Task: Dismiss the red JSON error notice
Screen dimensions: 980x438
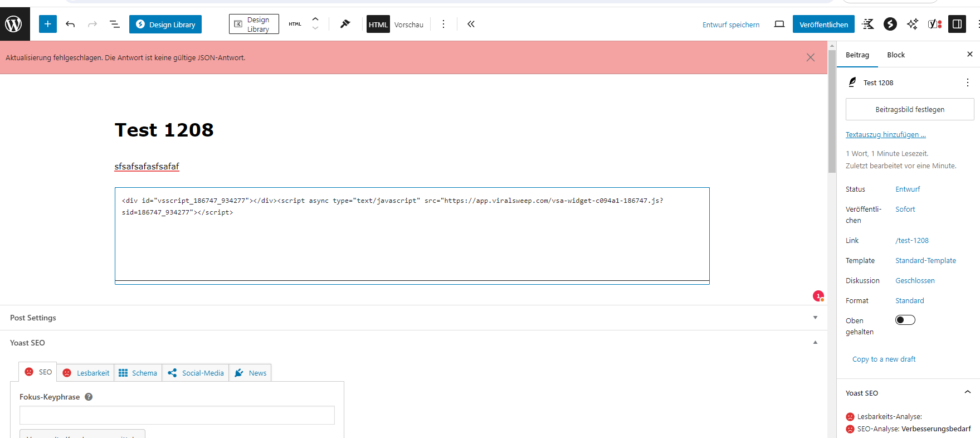Action: (x=810, y=57)
